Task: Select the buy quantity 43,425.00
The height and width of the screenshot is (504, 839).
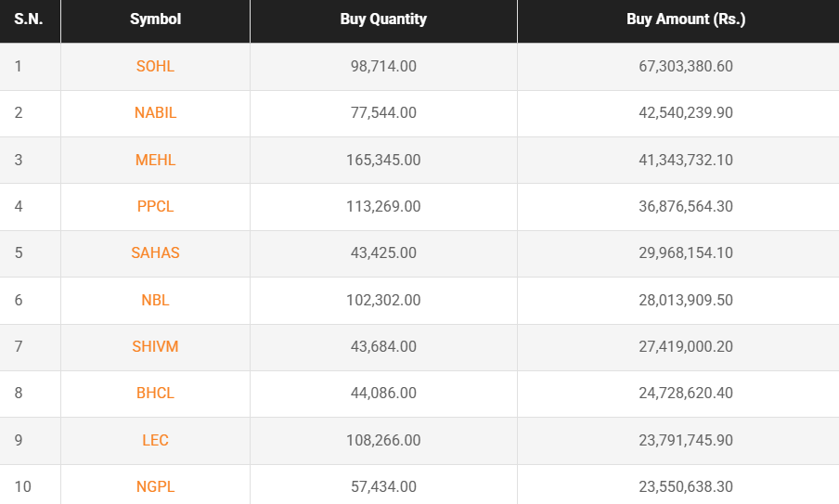Action: tap(383, 253)
